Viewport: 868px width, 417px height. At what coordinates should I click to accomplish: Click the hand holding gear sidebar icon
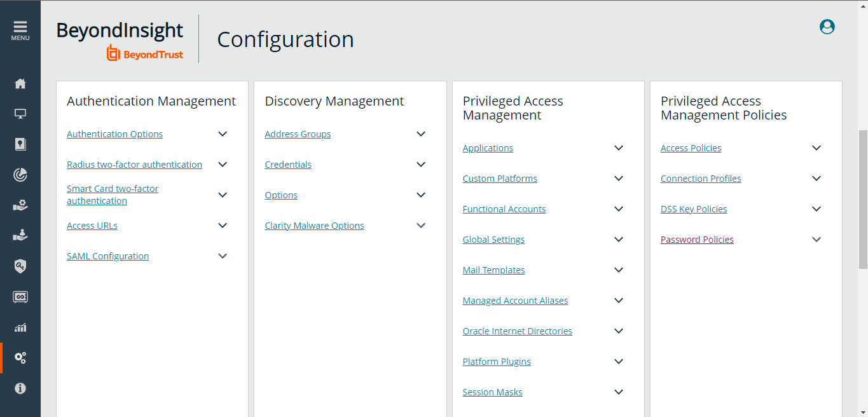point(20,205)
